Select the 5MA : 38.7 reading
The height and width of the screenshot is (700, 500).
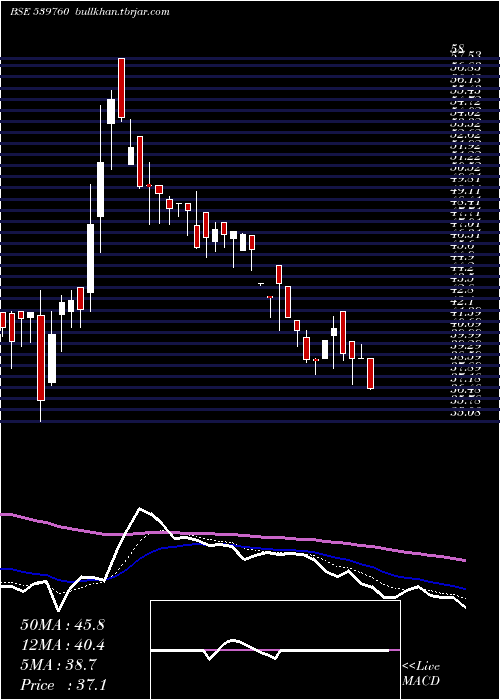[x=58, y=665]
